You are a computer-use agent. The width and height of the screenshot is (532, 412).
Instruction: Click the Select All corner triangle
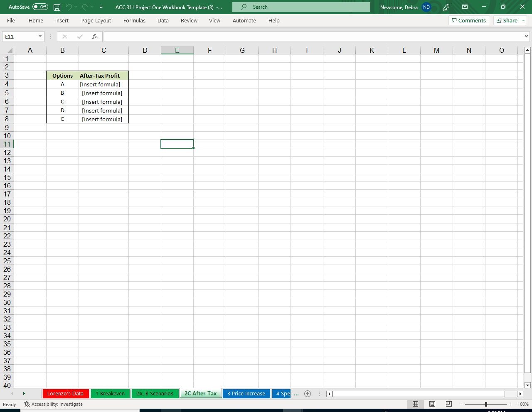(x=9, y=50)
